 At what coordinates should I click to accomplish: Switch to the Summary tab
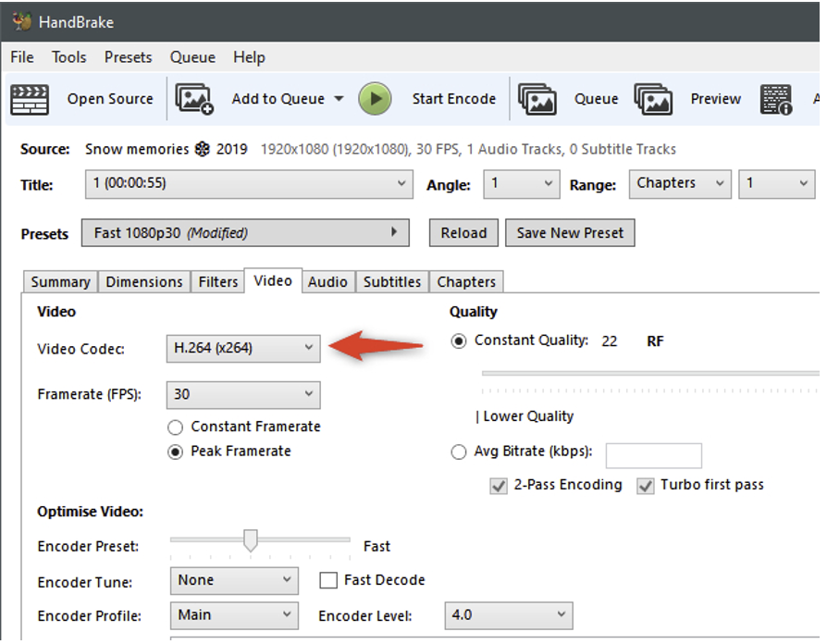point(60,281)
